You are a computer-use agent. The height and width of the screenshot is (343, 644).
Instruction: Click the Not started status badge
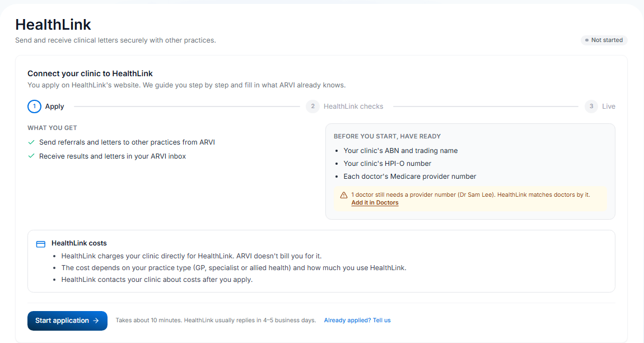[604, 40]
